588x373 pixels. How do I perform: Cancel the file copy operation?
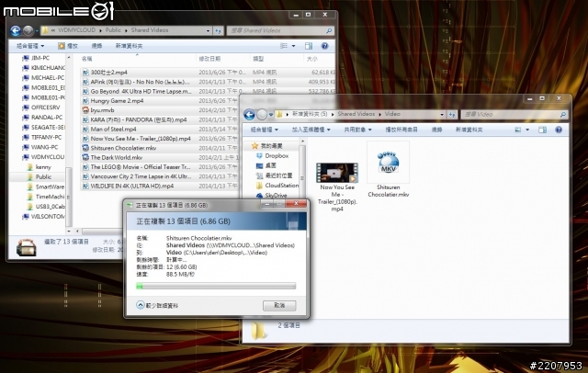[279, 306]
